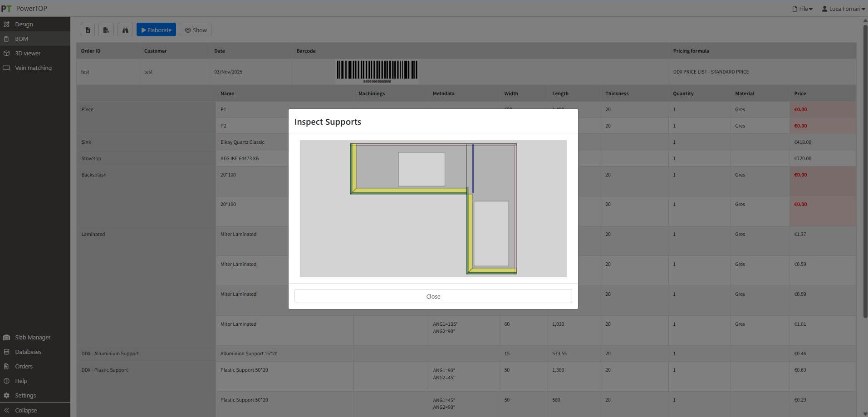Open the Settings gear in sidebar

(25, 396)
